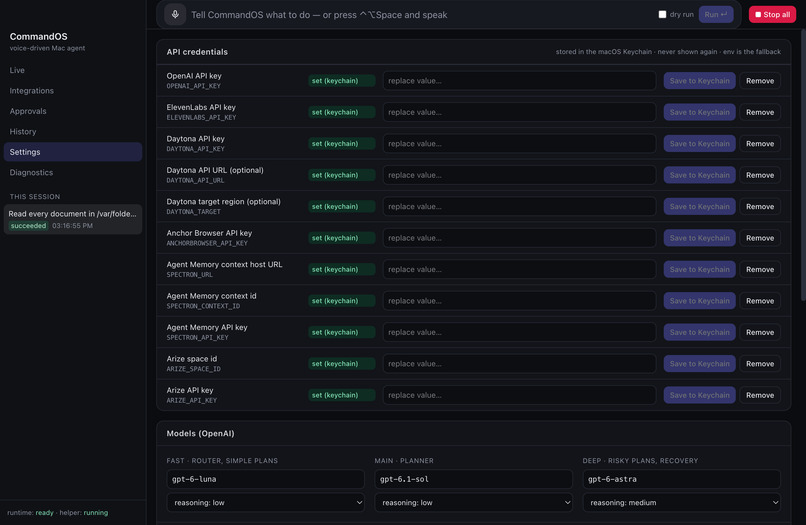This screenshot has height=525, width=806.
Task: Remove Agent Memory context host URL
Action: [760, 269]
